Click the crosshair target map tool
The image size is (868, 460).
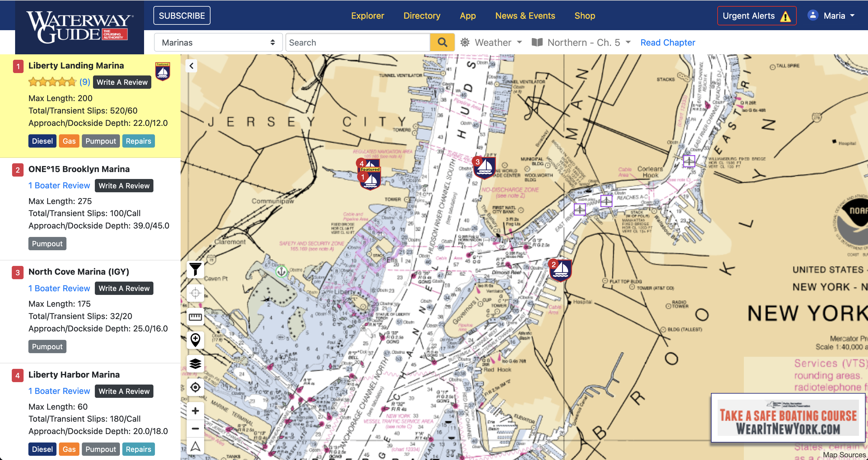coord(195,293)
